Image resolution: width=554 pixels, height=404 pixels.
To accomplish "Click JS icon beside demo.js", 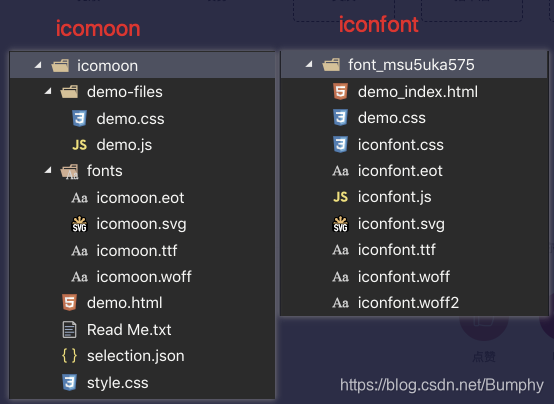I will pos(79,145).
